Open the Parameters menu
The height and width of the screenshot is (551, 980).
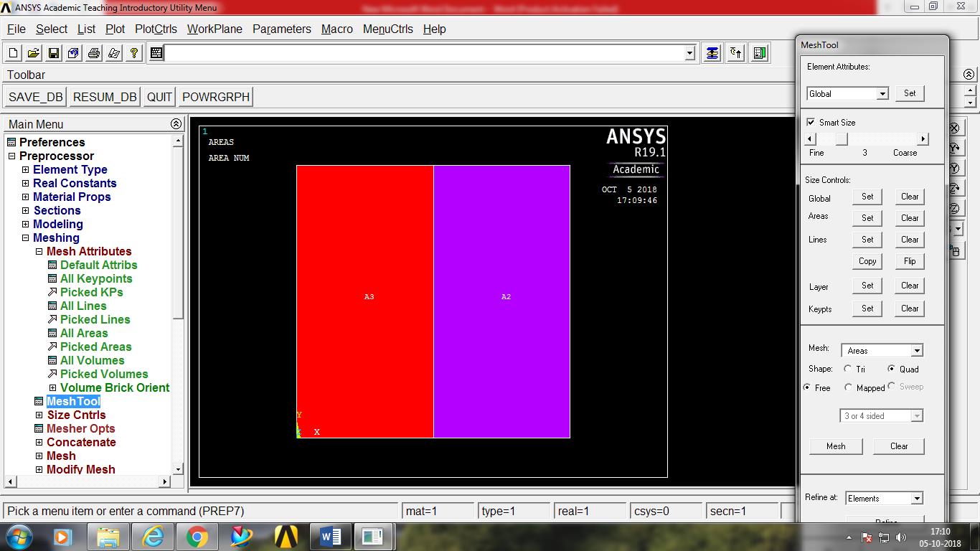click(x=282, y=29)
